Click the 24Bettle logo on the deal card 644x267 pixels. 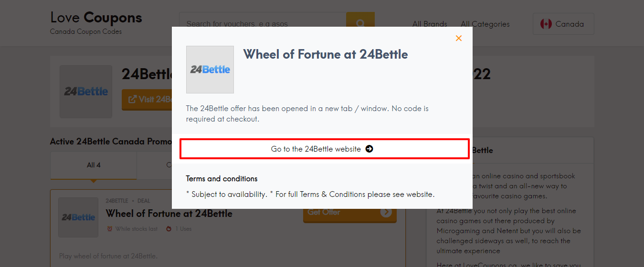click(x=78, y=217)
